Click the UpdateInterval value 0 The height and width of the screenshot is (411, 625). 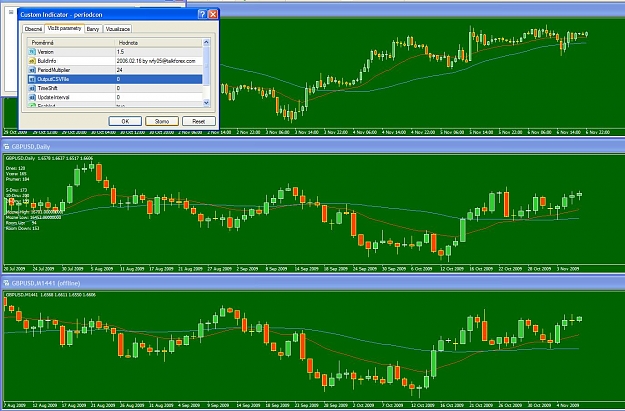click(118, 97)
